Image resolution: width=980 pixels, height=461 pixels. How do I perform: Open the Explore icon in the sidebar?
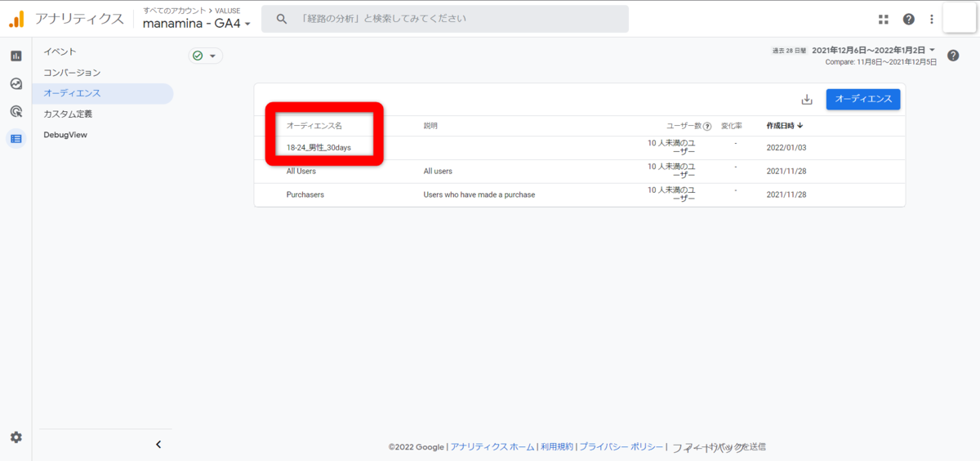tap(16, 84)
